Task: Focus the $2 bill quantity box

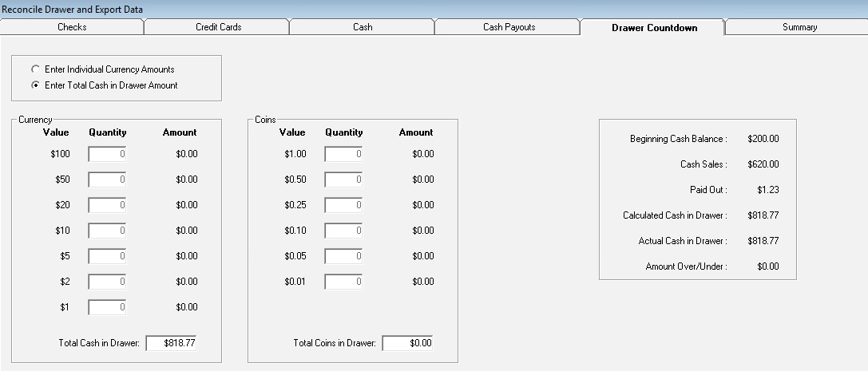Action: (x=107, y=282)
